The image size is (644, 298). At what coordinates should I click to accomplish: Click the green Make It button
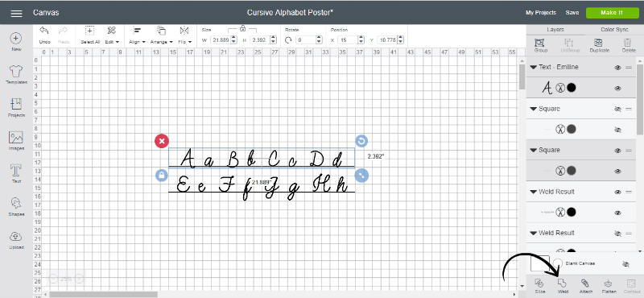pos(612,13)
